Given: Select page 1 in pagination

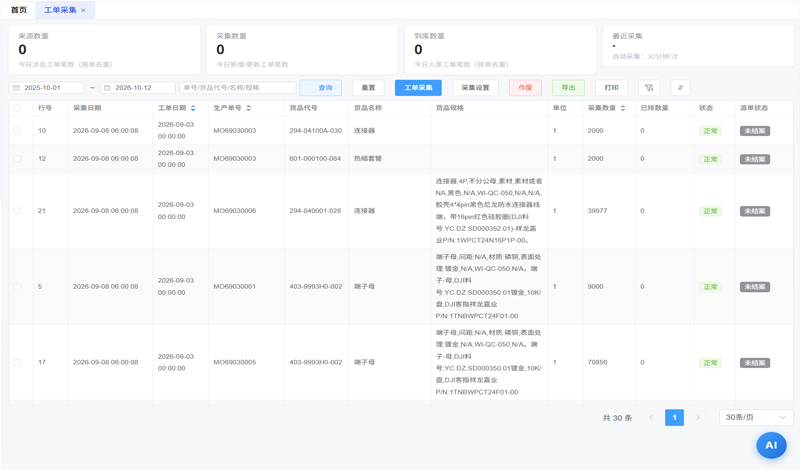Looking at the screenshot, I should (674, 417).
